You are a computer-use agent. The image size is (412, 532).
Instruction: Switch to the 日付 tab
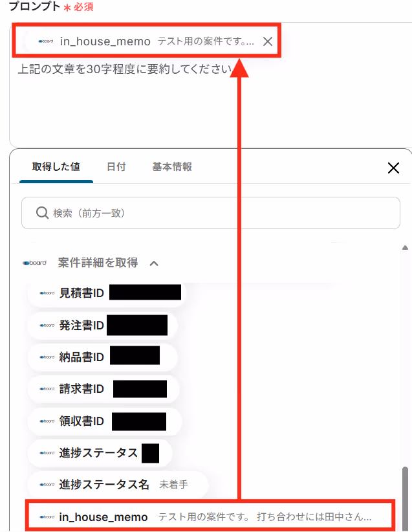coord(116,166)
